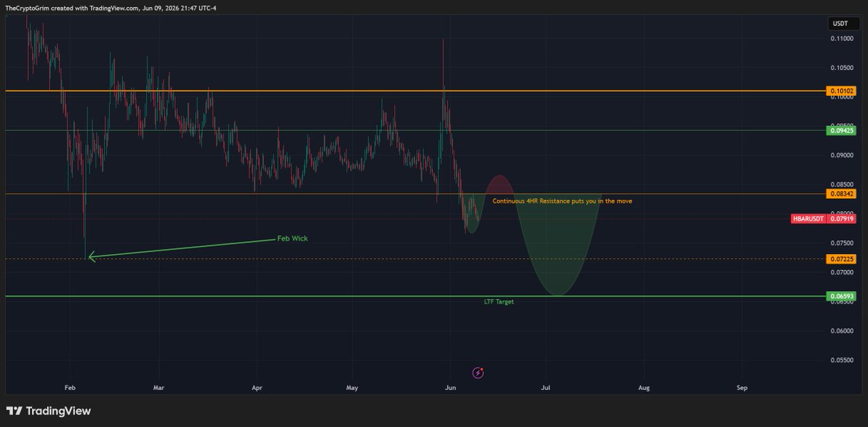Click the May label on time axis

tap(352, 388)
